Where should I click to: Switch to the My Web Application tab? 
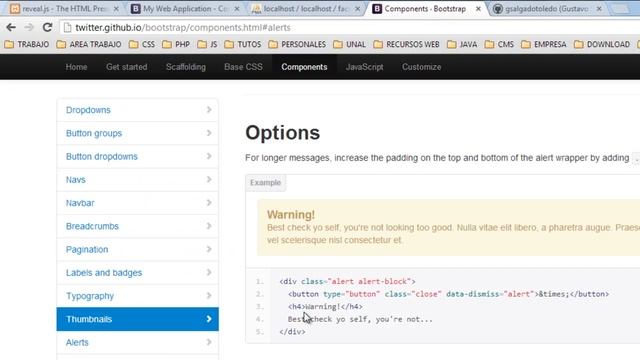(x=184, y=9)
